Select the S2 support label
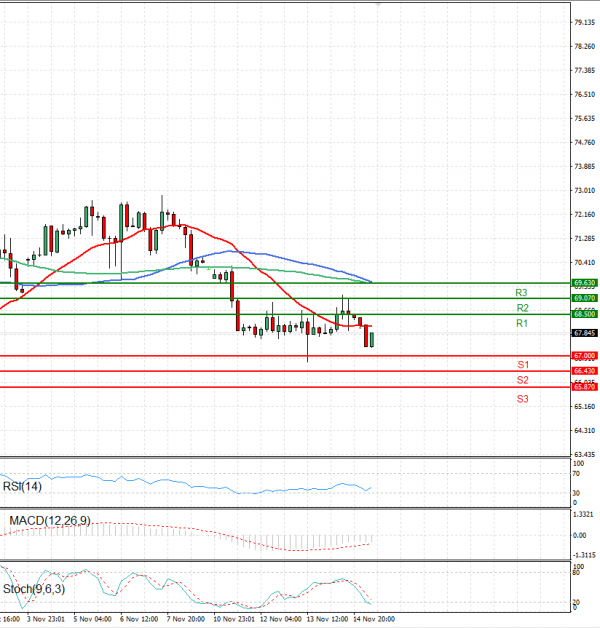 pyautogui.click(x=523, y=380)
